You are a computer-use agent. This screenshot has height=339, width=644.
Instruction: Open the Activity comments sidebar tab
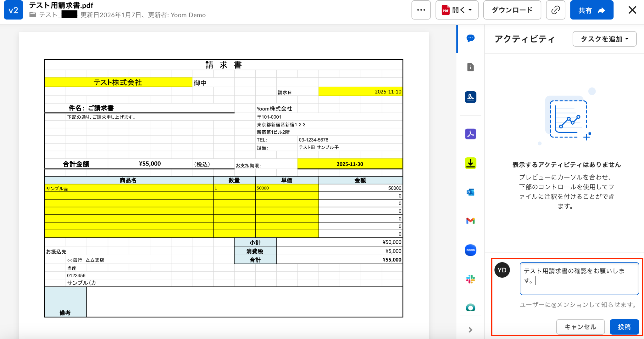click(x=470, y=38)
